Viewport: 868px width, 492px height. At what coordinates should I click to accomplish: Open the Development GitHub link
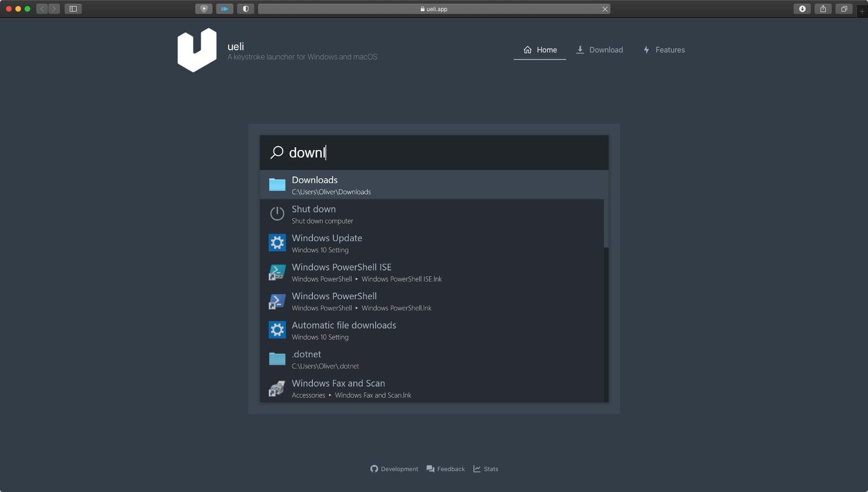(394, 469)
